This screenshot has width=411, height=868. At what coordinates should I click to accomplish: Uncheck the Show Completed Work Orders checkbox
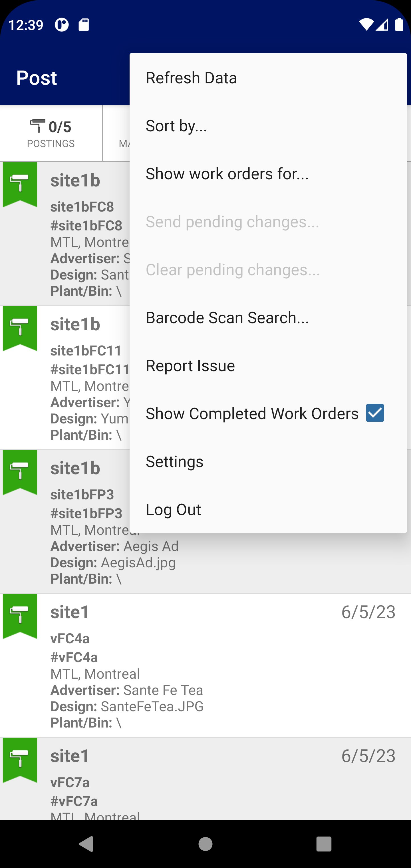(x=375, y=413)
